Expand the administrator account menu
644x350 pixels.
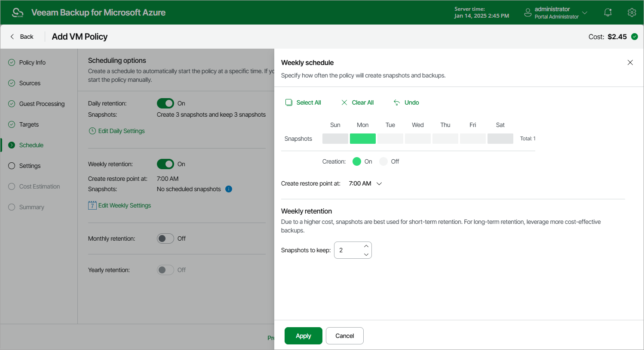click(585, 12)
